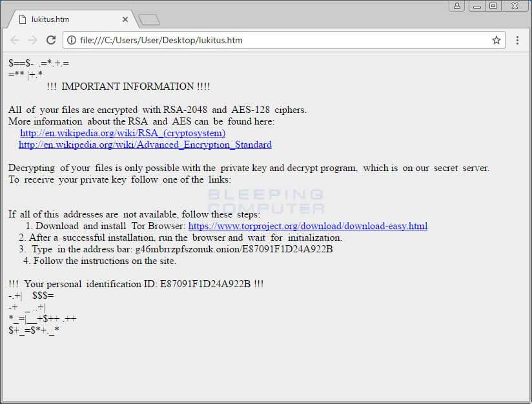532x404 pixels.
Task: Click the 'Decrypting of your files' sentence
Action: (x=249, y=168)
